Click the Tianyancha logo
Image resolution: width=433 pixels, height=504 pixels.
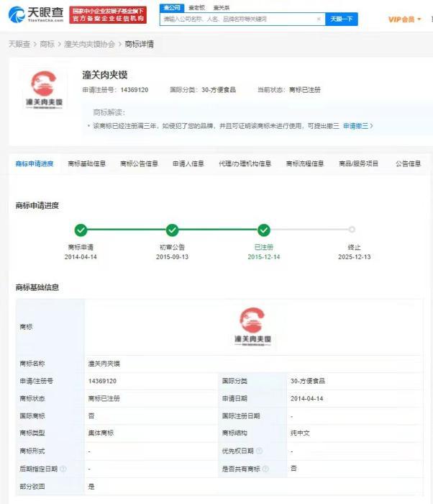click(x=36, y=14)
